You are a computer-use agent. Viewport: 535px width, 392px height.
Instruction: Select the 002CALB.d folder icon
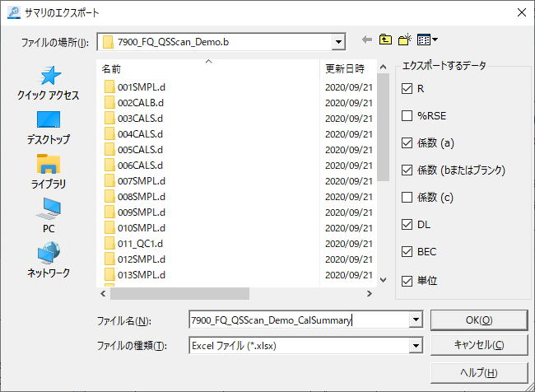[109, 103]
